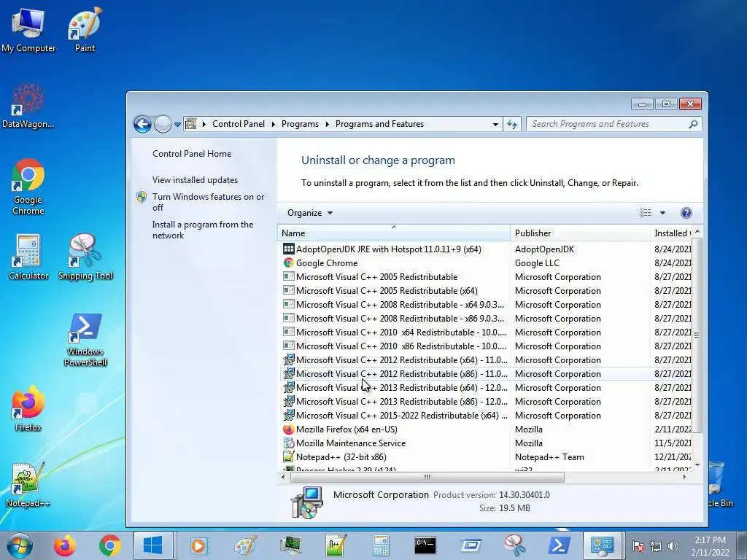
Task: Open My Computer desktop icon
Action: 28,29
